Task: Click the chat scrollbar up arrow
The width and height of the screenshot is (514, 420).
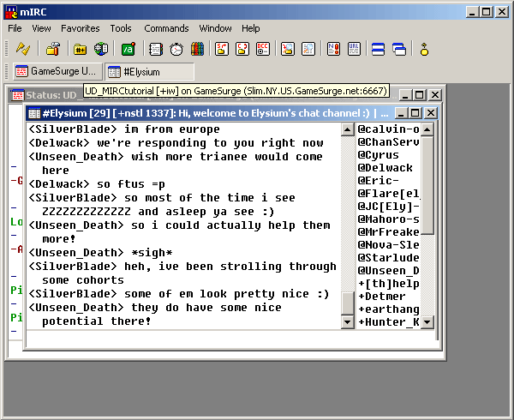Action: pyautogui.click(x=347, y=129)
